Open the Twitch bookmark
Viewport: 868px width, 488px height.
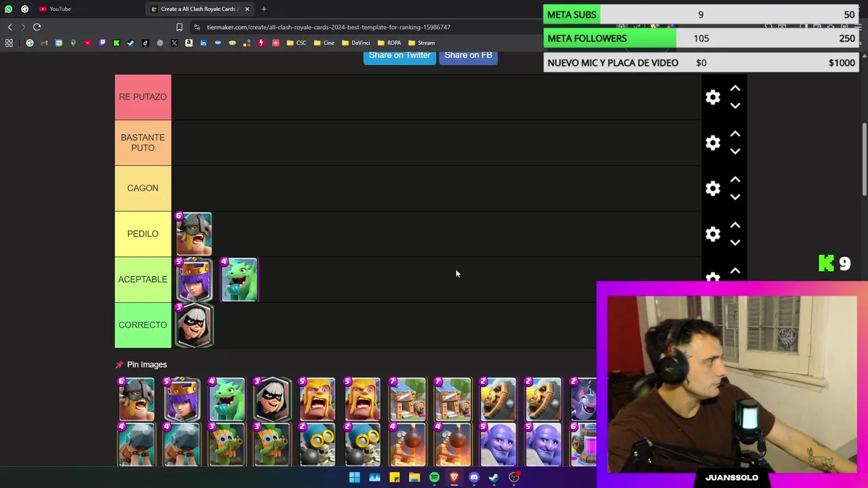point(102,43)
